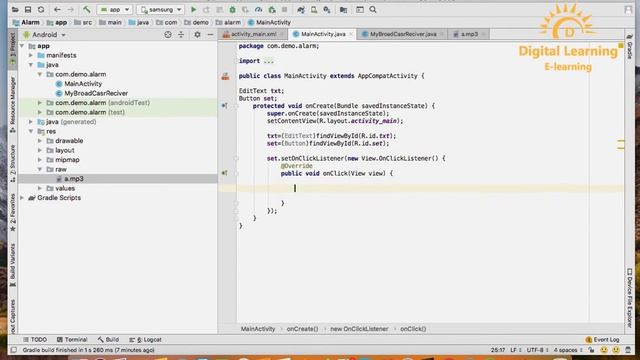640x360 pixels.
Task: Sync project with Gradle files icon
Action: (301, 9)
